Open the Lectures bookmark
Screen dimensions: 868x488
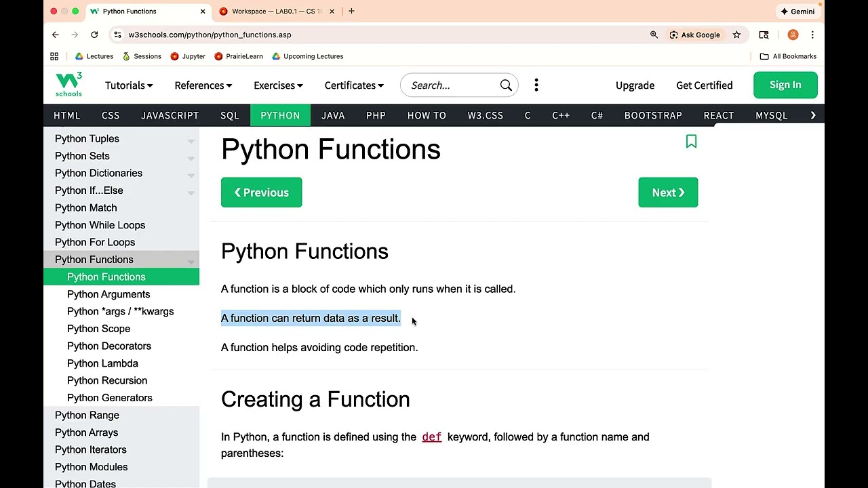94,56
